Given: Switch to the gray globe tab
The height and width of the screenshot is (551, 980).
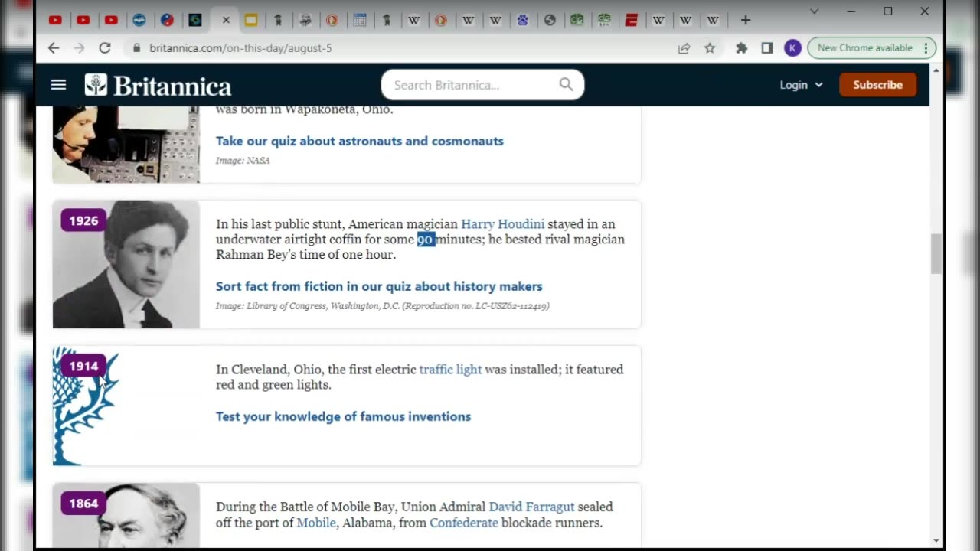Looking at the screenshot, I should click(550, 21).
